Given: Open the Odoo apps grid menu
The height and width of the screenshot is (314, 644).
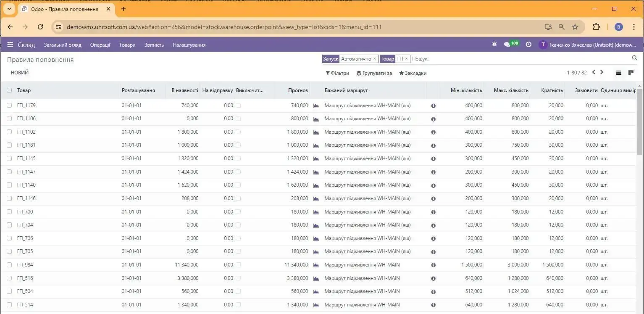Looking at the screenshot, I should pyautogui.click(x=10, y=45).
